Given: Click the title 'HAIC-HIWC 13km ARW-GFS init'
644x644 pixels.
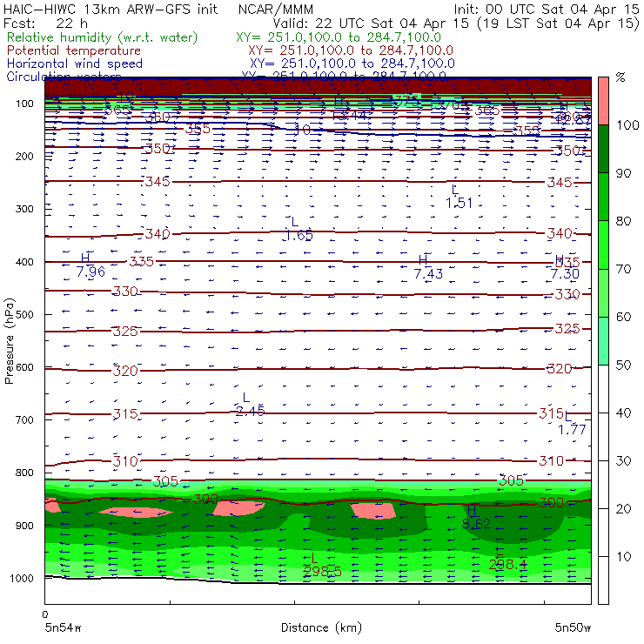Looking at the screenshot, I should (110, 10).
